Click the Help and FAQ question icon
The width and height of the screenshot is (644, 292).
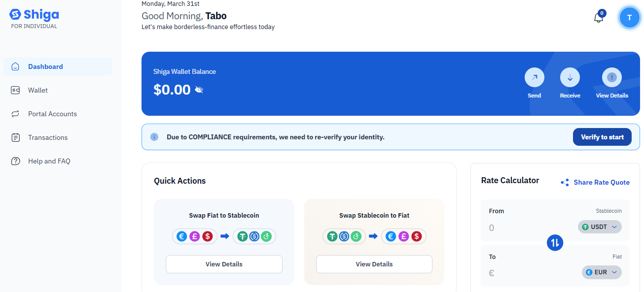[x=15, y=161]
